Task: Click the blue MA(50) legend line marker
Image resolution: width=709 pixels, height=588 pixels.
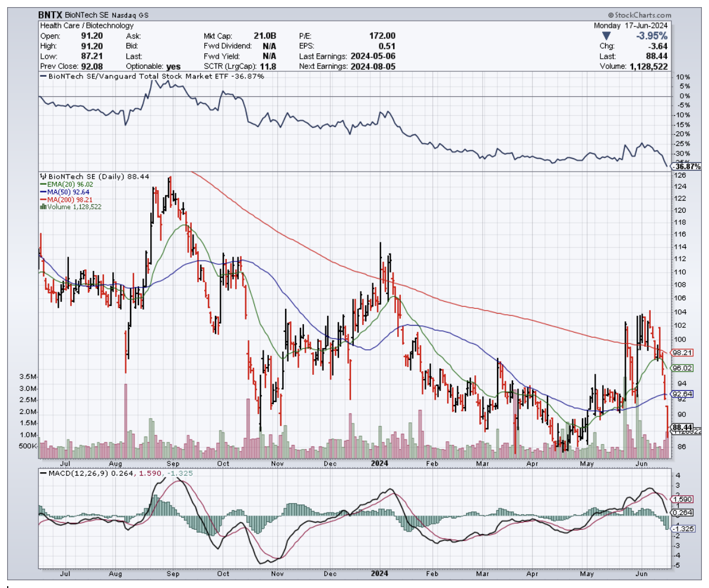Action: 42,192
